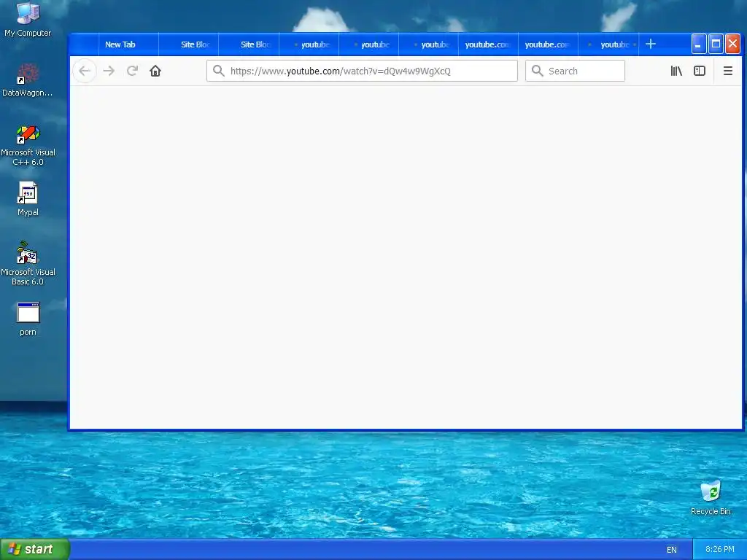Open the Windows start menu
This screenshot has height=560, width=747.
[x=35, y=549]
